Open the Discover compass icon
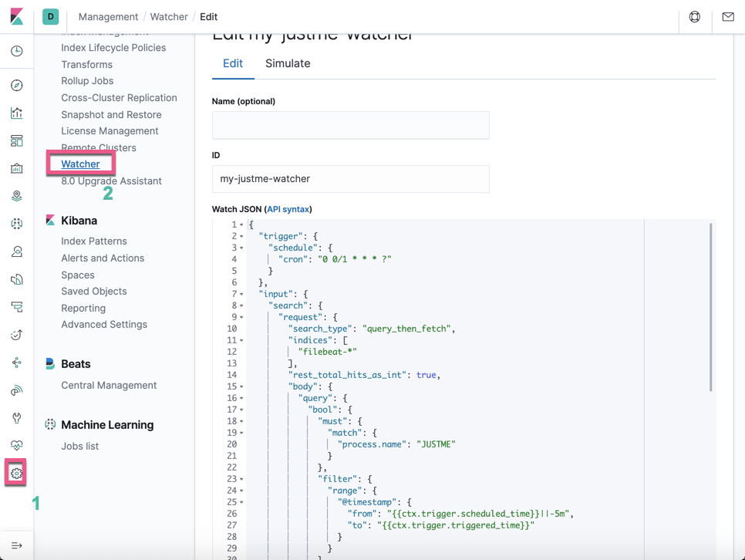Screen dimensions: 745x560 click(16, 85)
